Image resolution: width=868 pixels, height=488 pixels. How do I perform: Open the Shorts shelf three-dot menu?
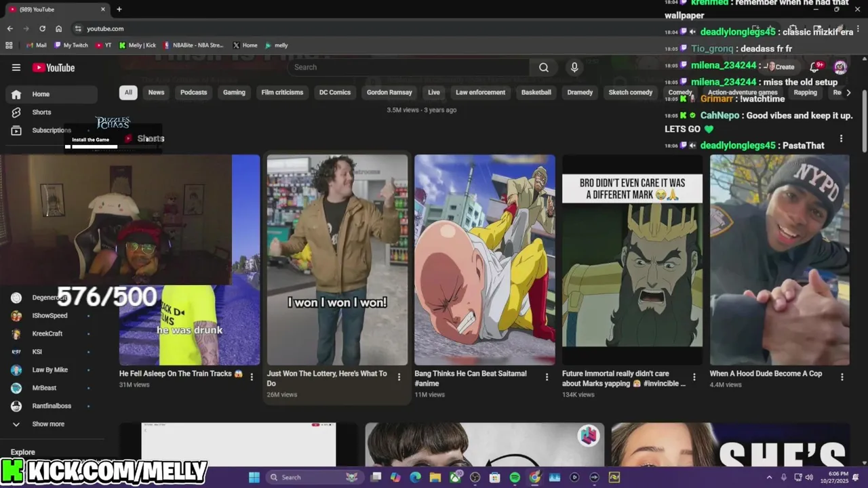click(842, 138)
